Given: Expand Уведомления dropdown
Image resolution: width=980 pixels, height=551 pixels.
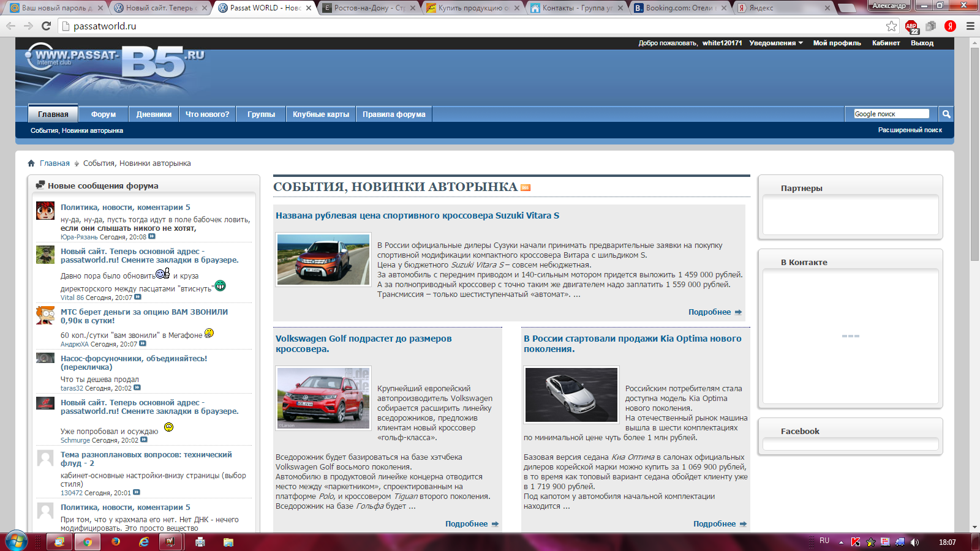Looking at the screenshot, I should pyautogui.click(x=776, y=43).
